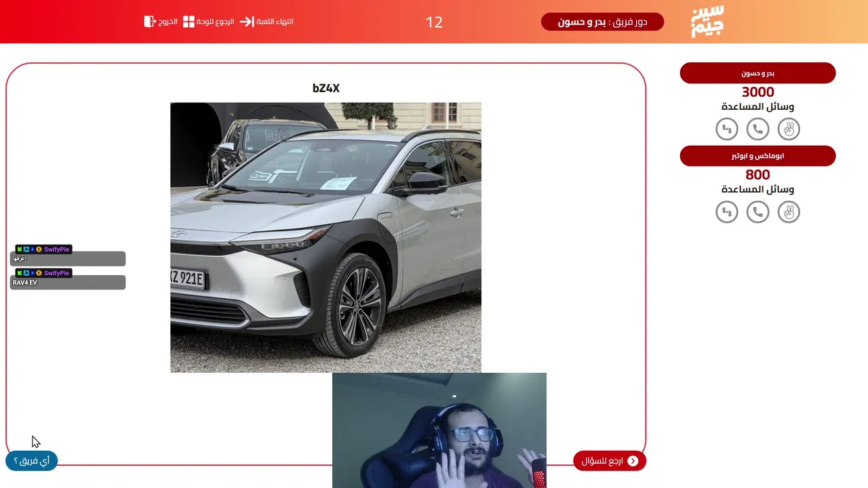Screen dimensions: 868x488
Task: Click SwifyPie username above اعرفها message
Action: pos(57,249)
